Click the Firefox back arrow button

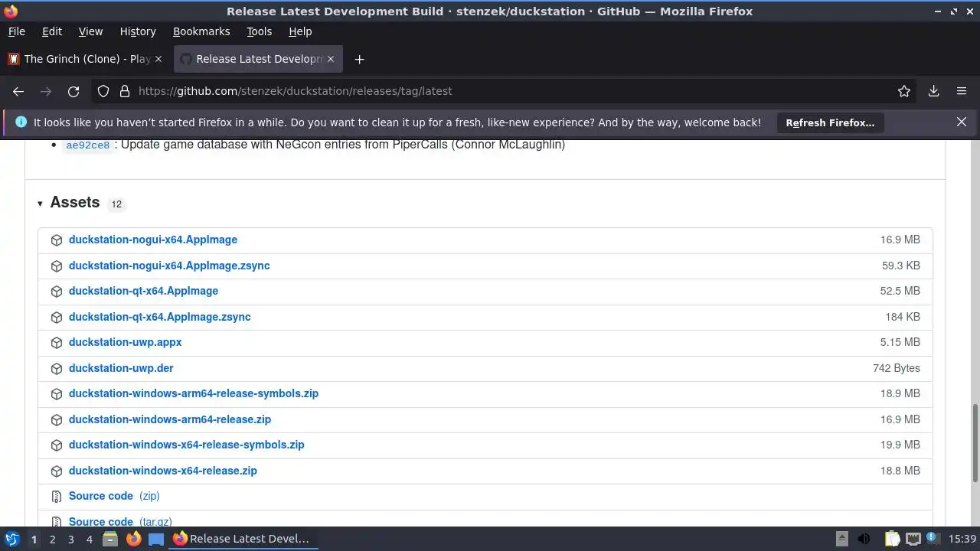18,91
